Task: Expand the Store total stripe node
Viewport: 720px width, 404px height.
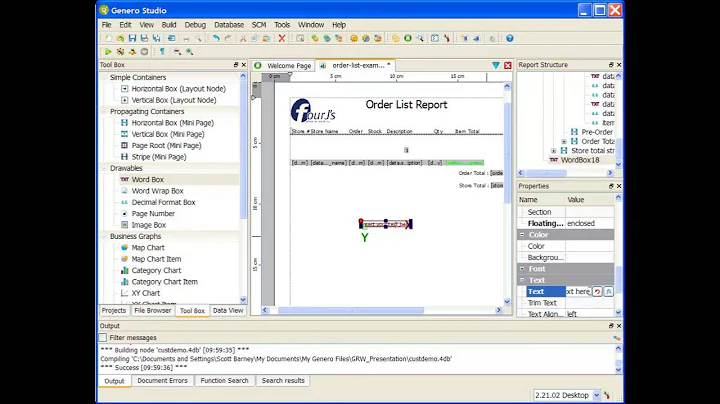Action: tap(554, 151)
